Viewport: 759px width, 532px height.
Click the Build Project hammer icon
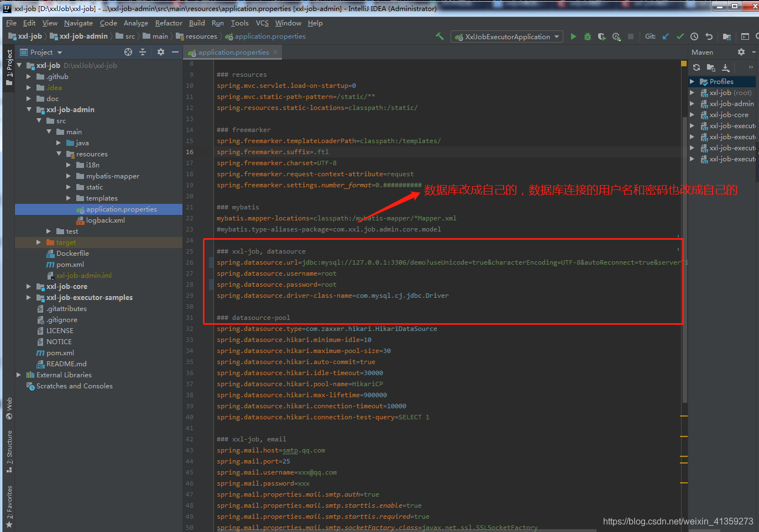click(440, 36)
